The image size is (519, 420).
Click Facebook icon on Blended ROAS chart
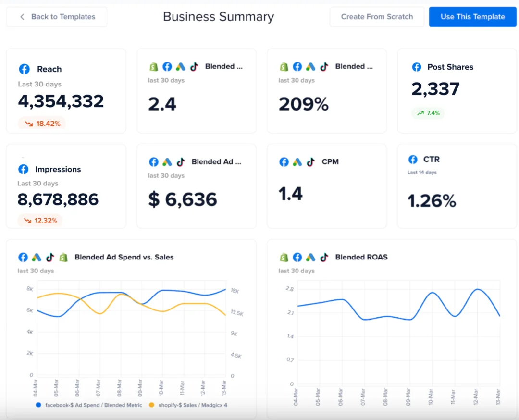297,257
